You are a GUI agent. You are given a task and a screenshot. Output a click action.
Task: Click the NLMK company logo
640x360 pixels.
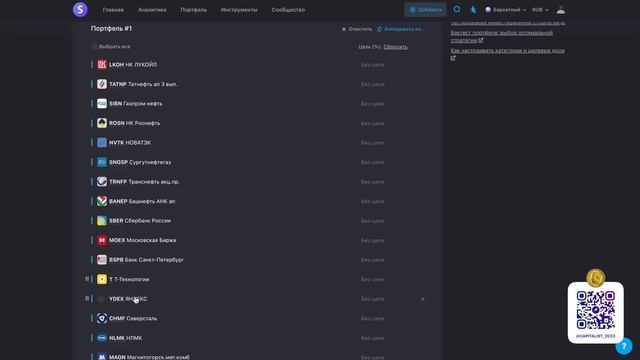(102, 338)
